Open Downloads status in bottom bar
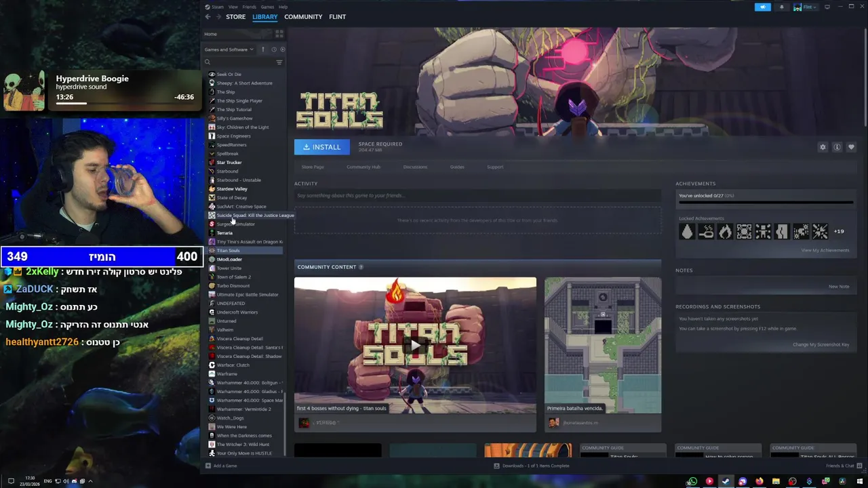 tap(532, 466)
